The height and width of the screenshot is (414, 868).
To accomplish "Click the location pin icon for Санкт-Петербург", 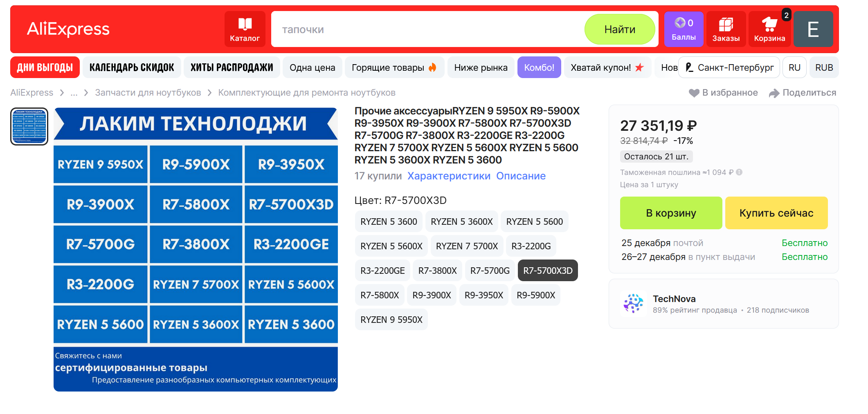I will pos(689,67).
